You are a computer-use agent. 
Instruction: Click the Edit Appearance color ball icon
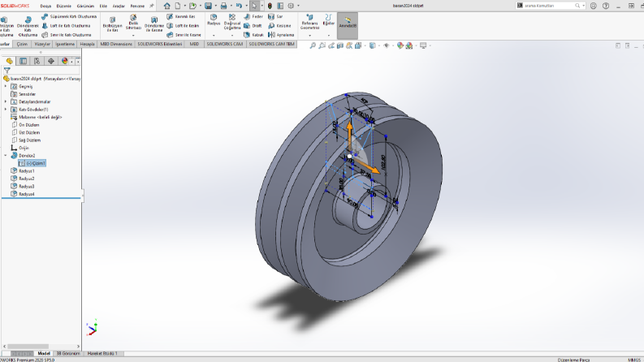(400, 45)
